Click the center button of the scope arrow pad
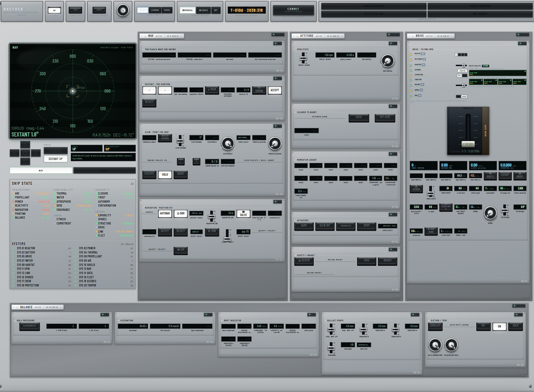 pyautogui.click(x=25, y=153)
